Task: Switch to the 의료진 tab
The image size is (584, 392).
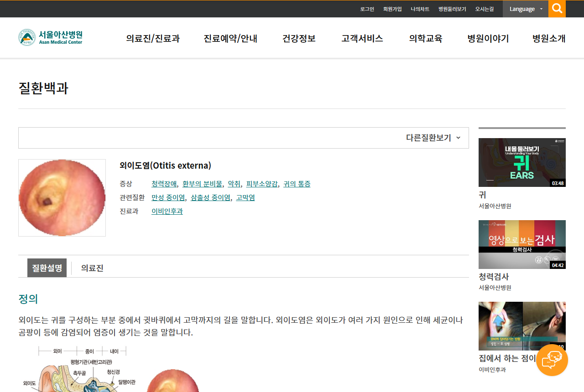Action: click(92, 268)
